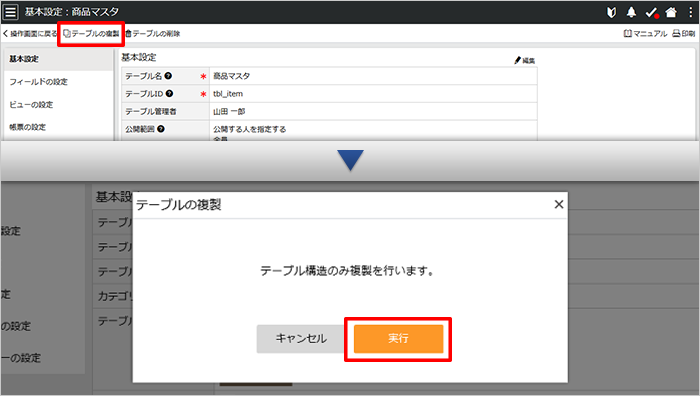
Task: Select 基本設定 in the sidebar
Action: pos(58,59)
